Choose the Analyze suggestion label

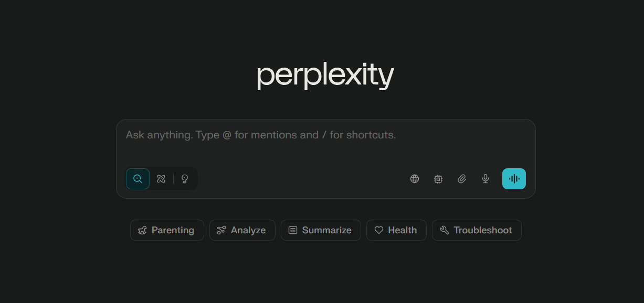pyautogui.click(x=248, y=230)
